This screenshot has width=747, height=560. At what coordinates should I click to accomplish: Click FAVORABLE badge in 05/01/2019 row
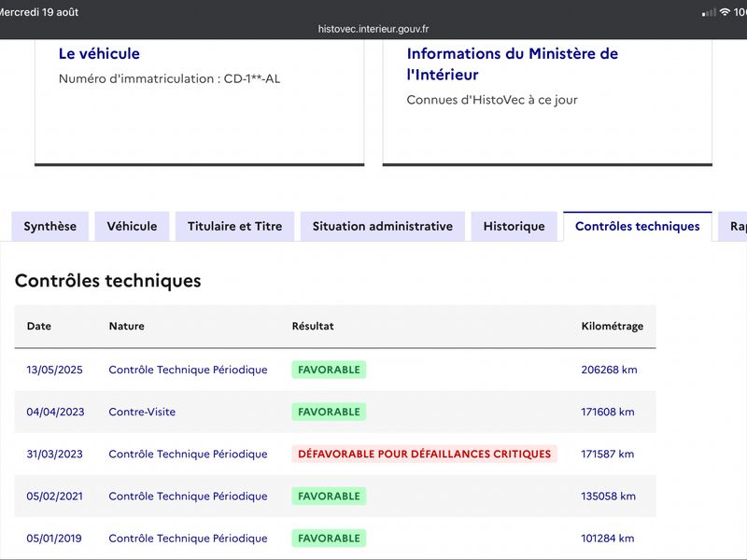pyautogui.click(x=329, y=539)
